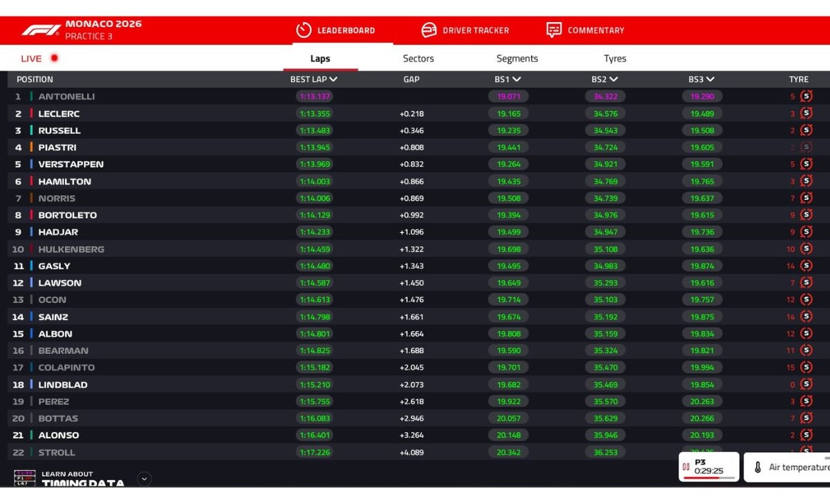830x504 pixels.
Task: Click Leclerc's soft tyre icon
Action: (x=806, y=113)
